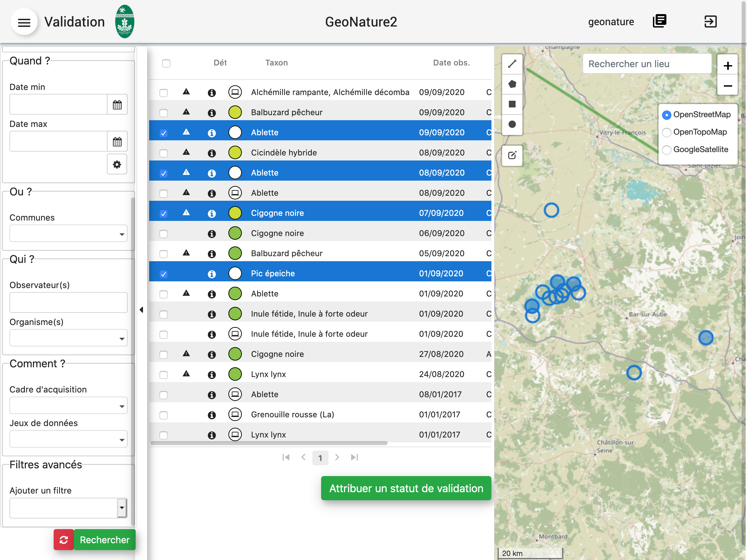The height and width of the screenshot is (560, 747).
Task: Click yellow status circle for Balbuzard pêcheur 09/09/2020
Action: coord(235,112)
